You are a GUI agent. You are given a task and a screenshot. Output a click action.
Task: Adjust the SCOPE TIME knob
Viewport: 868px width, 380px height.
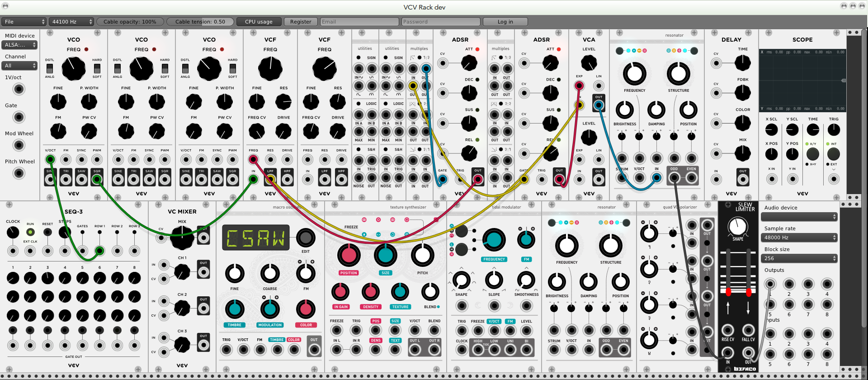(x=813, y=130)
